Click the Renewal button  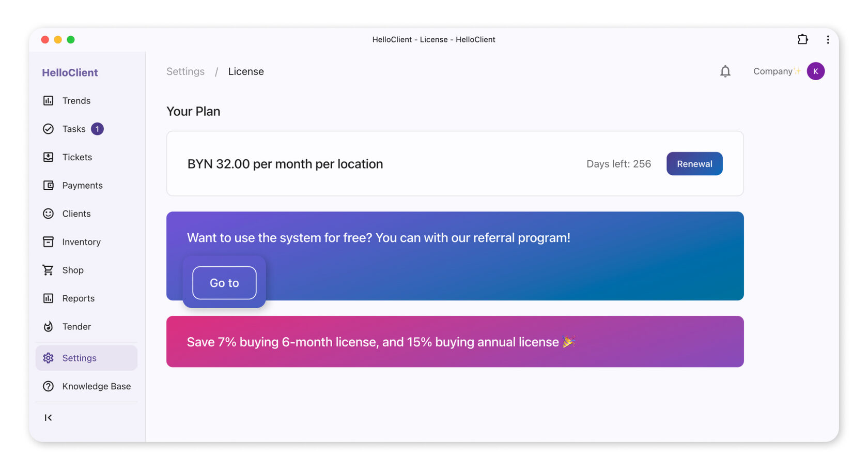coord(694,164)
